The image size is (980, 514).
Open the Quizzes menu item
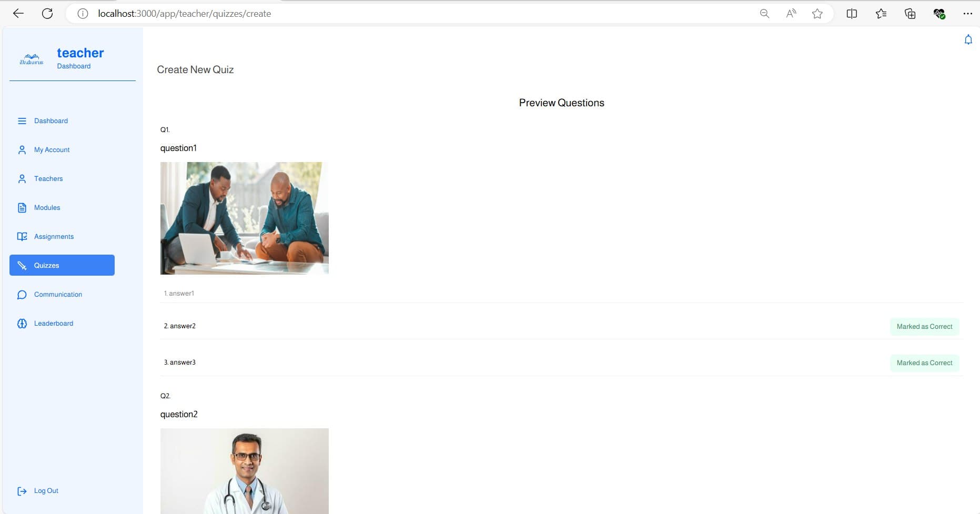pyautogui.click(x=62, y=265)
